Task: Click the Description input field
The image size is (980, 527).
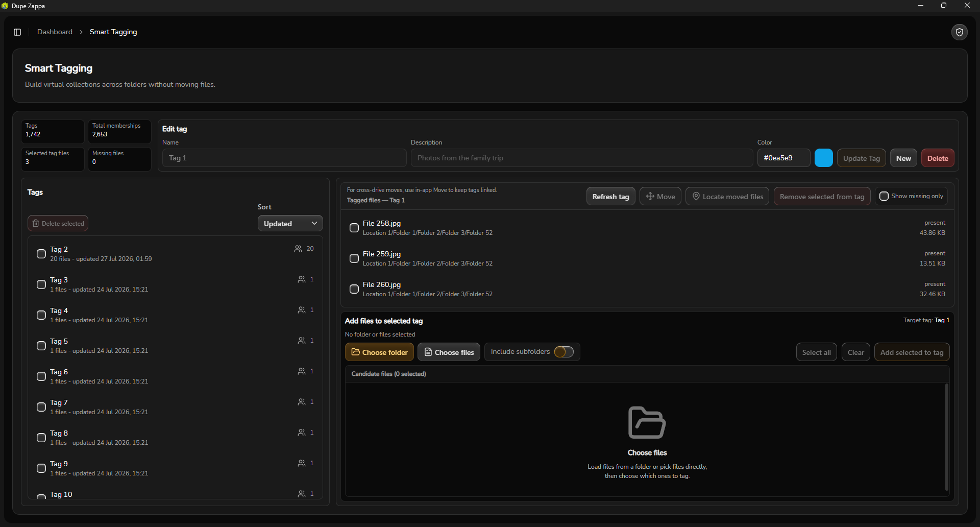Action: [582, 158]
